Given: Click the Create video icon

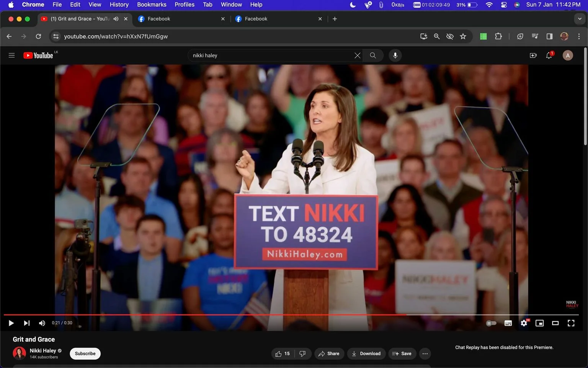Looking at the screenshot, I should (533, 56).
